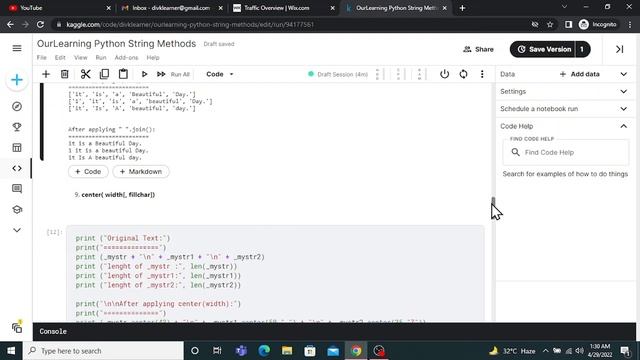Restart session with refresh icon
The width and height of the screenshot is (640, 360).
click(x=463, y=74)
